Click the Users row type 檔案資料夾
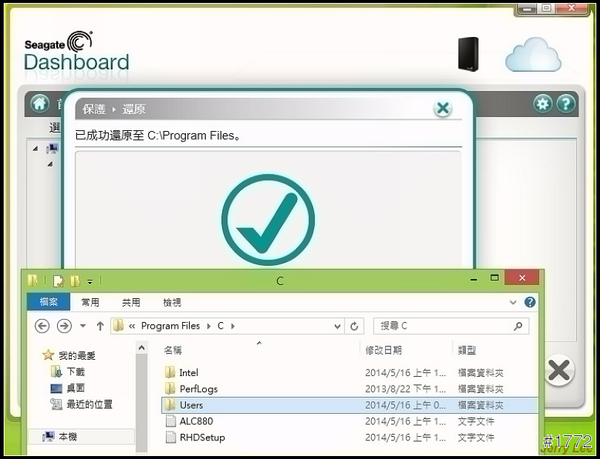The image size is (600, 459). [x=481, y=405]
